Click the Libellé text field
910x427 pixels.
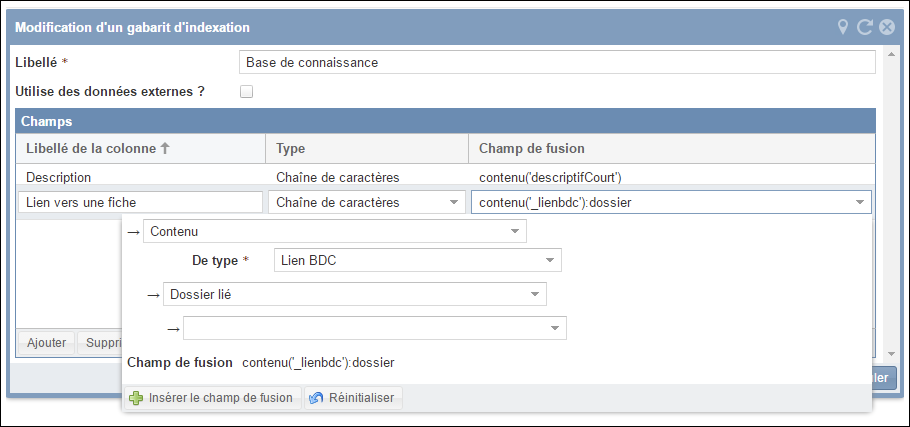pos(557,62)
